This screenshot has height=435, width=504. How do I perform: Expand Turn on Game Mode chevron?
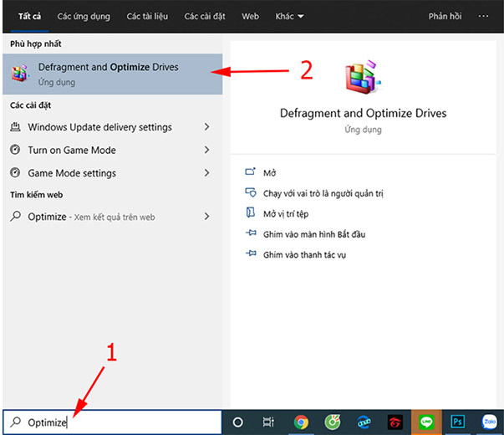point(207,150)
